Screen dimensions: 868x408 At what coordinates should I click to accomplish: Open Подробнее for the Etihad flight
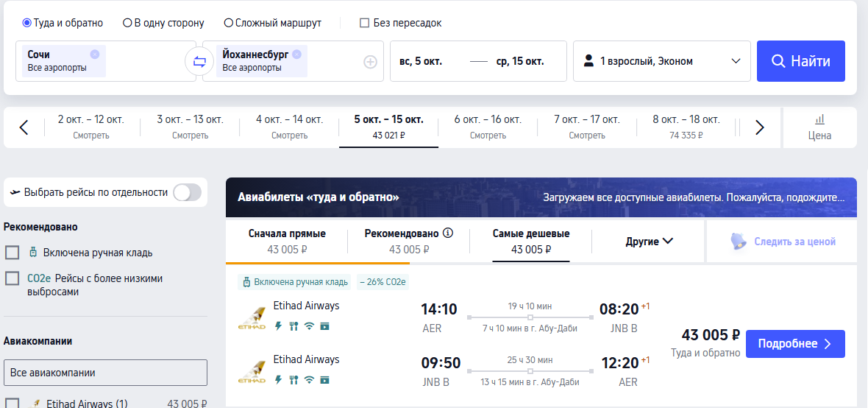(795, 344)
